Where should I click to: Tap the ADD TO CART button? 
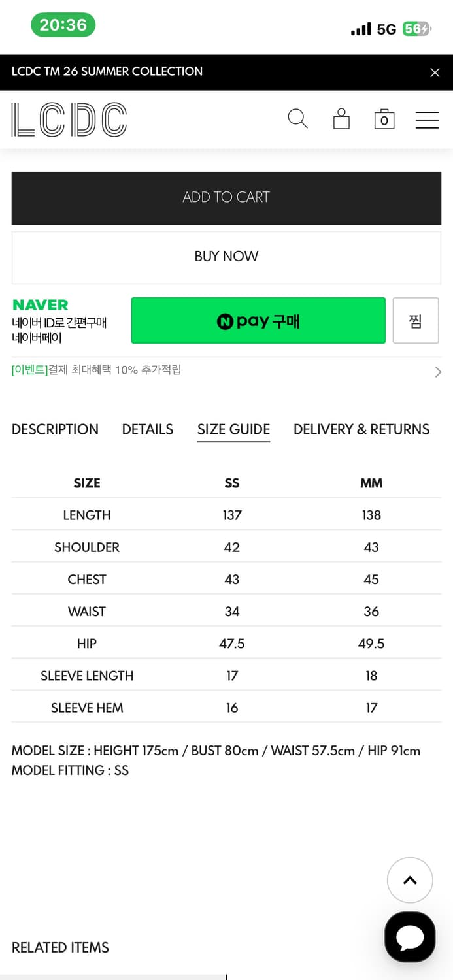(226, 198)
